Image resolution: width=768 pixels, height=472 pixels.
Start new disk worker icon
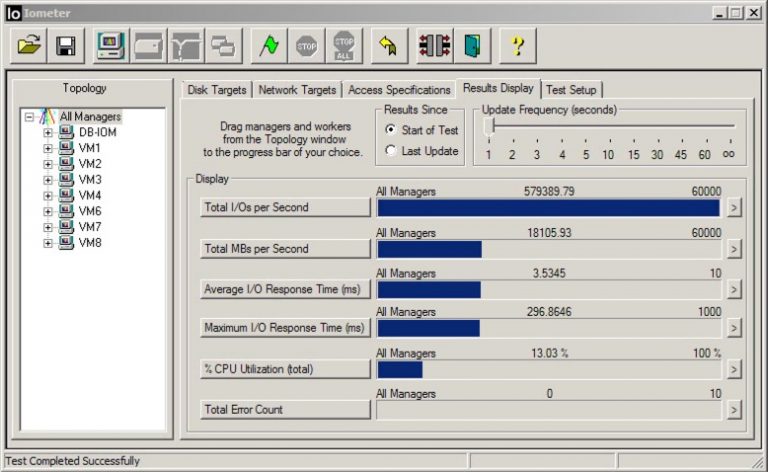148,46
